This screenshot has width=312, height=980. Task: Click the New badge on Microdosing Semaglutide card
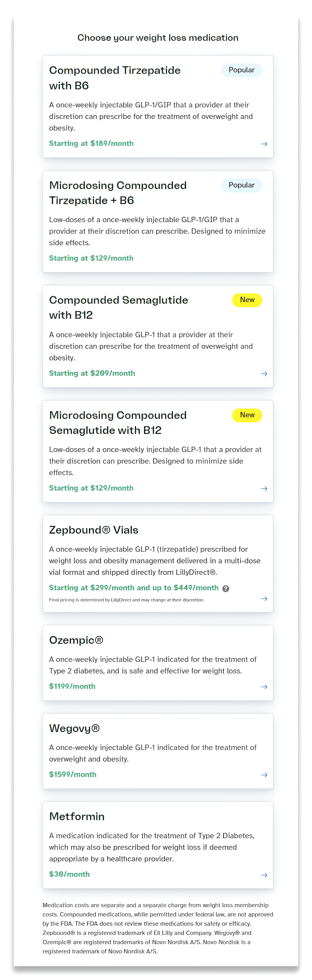(x=247, y=415)
